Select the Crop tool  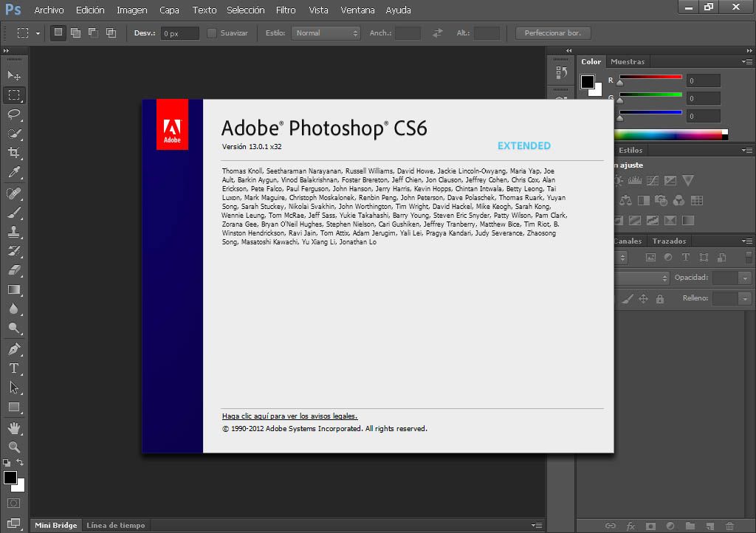pos(14,153)
